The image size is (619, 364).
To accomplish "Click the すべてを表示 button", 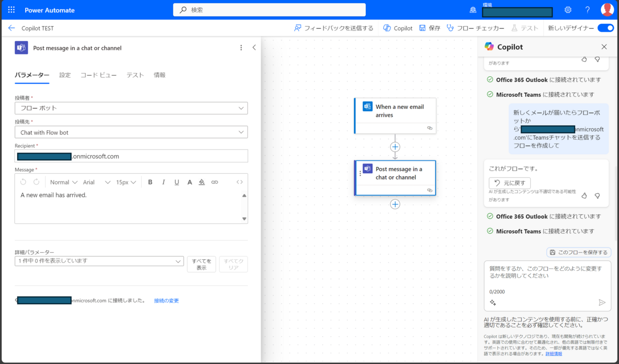I will point(201,264).
